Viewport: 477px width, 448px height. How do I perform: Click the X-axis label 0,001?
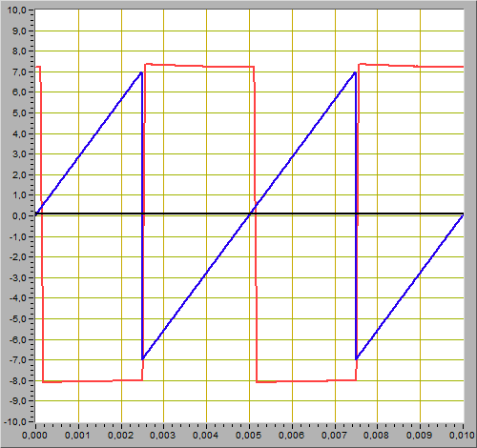click(77, 435)
